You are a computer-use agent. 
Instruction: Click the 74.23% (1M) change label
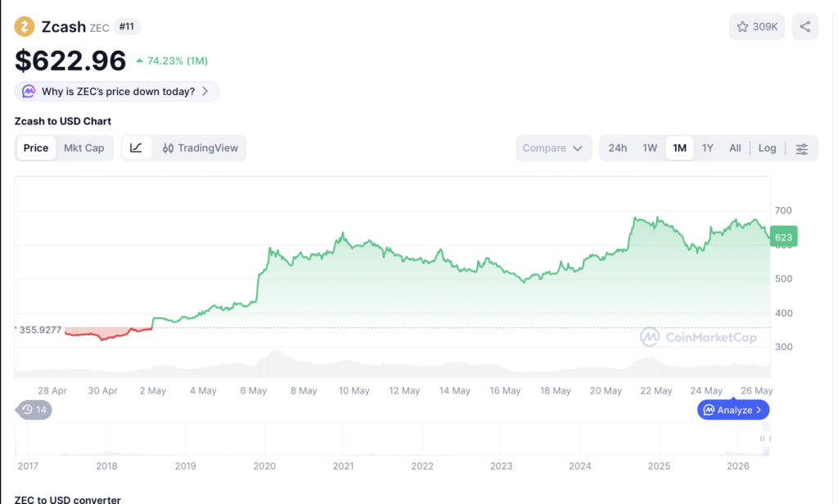pos(172,61)
